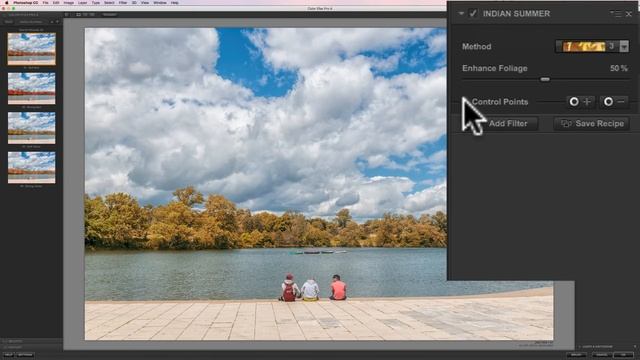
Task: Click the Help button at bottom left
Action: pos(8,355)
